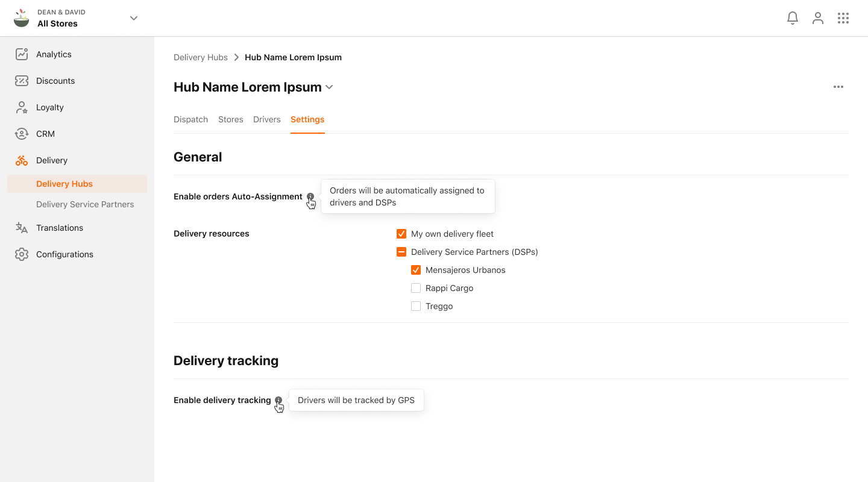Enable the Rappi Cargo checkbox
The height and width of the screenshot is (482, 868).
tap(415, 287)
